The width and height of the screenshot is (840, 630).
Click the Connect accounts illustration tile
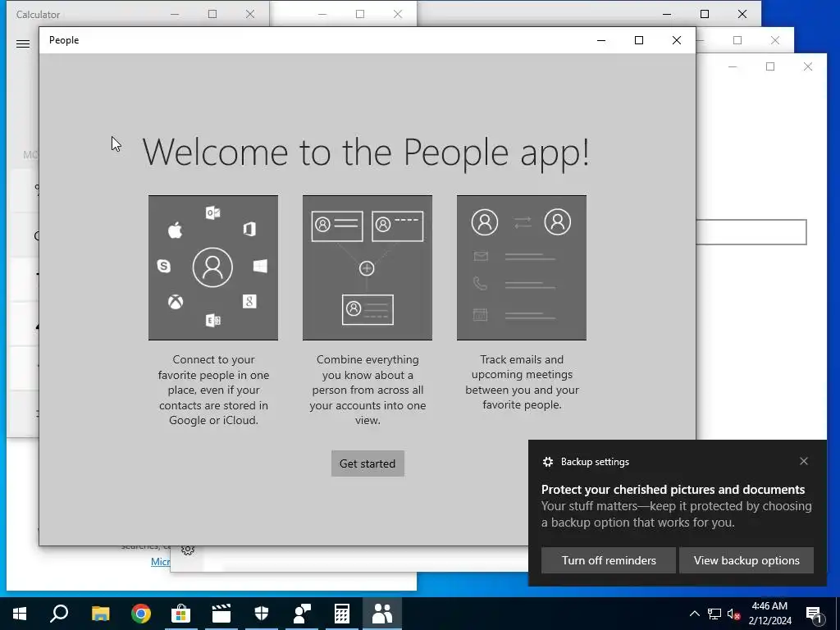coord(213,267)
